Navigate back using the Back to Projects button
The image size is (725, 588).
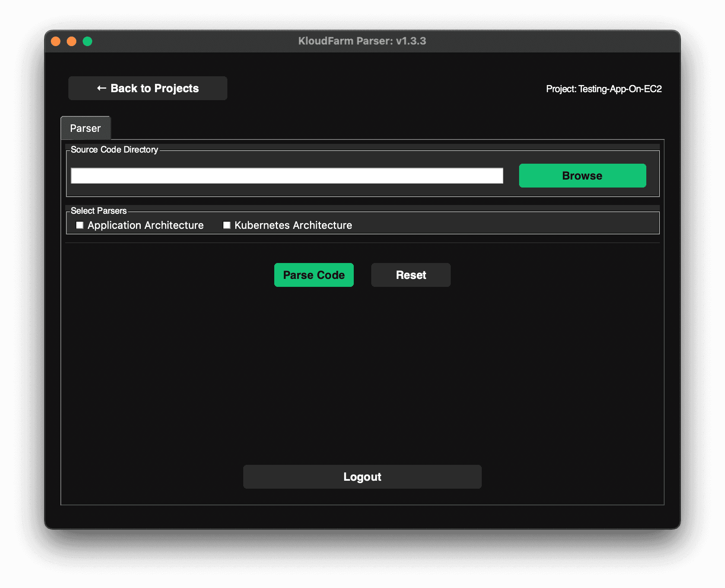click(147, 88)
